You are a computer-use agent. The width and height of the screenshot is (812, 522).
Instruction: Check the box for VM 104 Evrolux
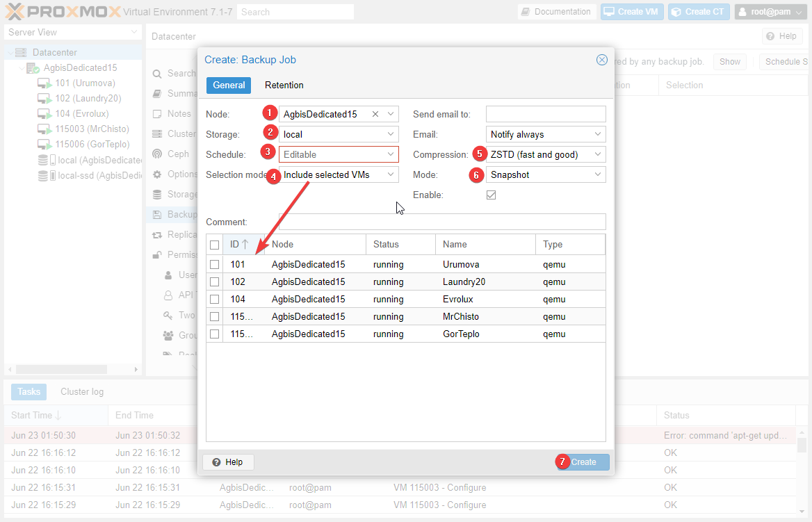click(x=214, y=300)
